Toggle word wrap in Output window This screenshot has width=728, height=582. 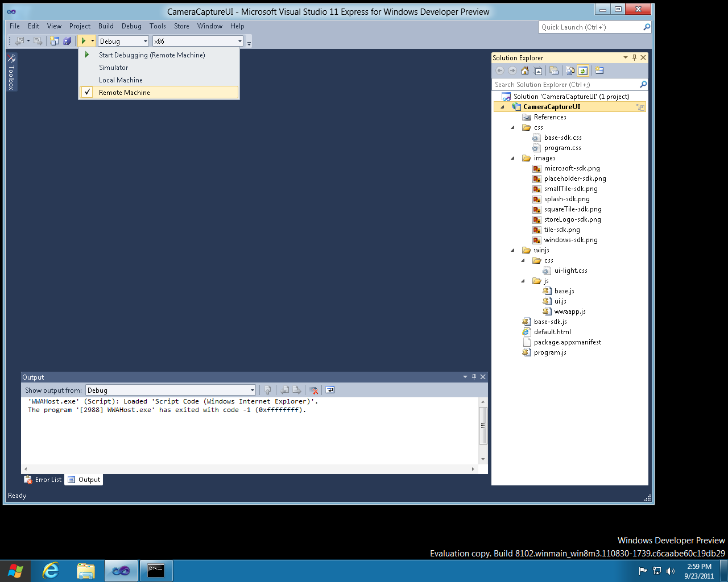330,390
